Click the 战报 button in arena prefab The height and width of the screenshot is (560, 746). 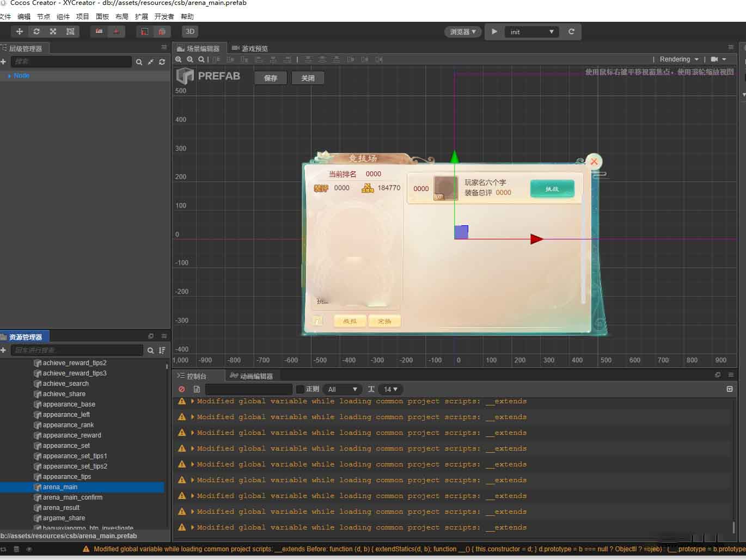tap(350, 321)
